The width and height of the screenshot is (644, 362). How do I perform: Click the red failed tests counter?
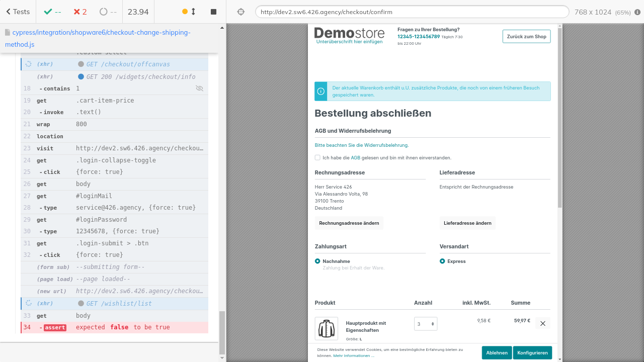pyautogui.click(x=79, y=12)
